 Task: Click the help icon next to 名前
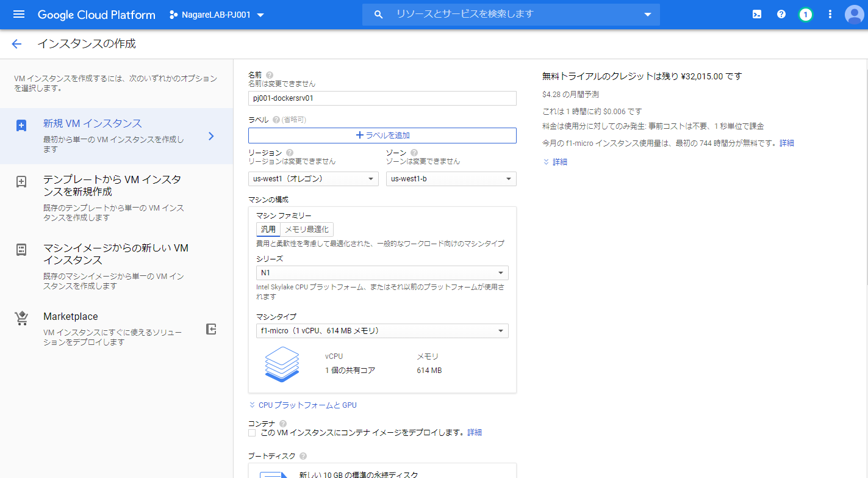[x=270, y=74]
